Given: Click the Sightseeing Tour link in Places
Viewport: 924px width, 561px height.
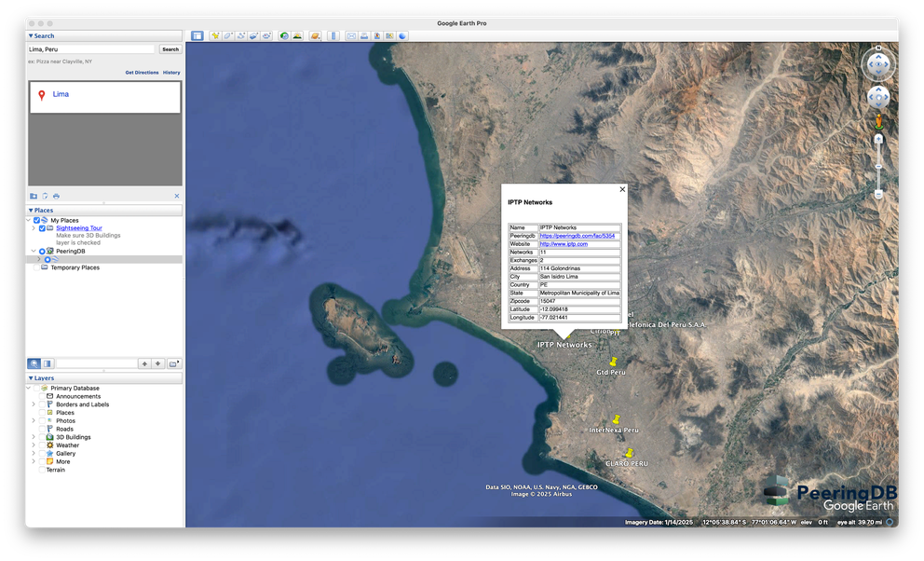Looking at the screenshot, I should 79,228.
